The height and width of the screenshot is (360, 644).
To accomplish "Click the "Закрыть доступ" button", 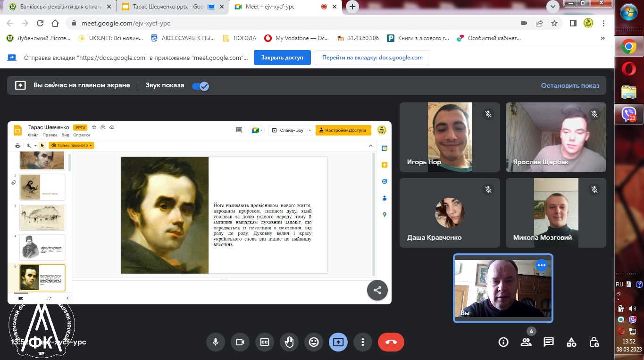I will click(282, 58).
